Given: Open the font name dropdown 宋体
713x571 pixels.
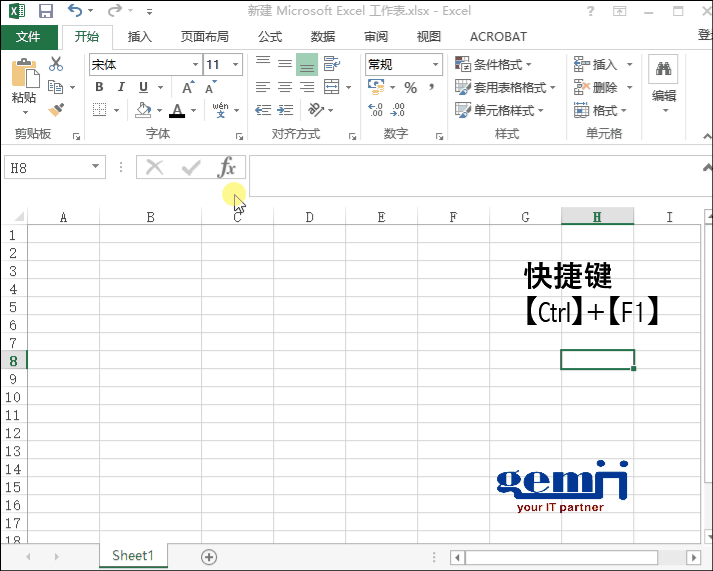Looking at the screenshot, I should [145, 64].
